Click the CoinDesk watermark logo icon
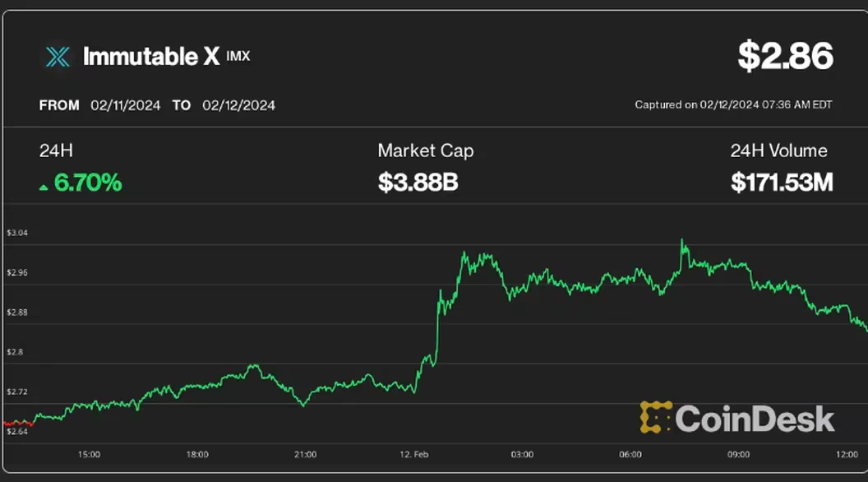 [x=656, y=418]
